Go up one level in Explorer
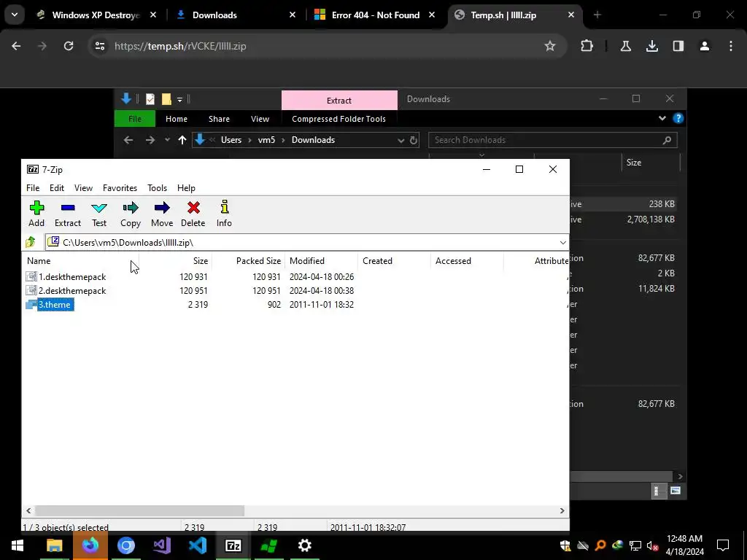The height and width of the screenshot is (560, 747). 182,140
